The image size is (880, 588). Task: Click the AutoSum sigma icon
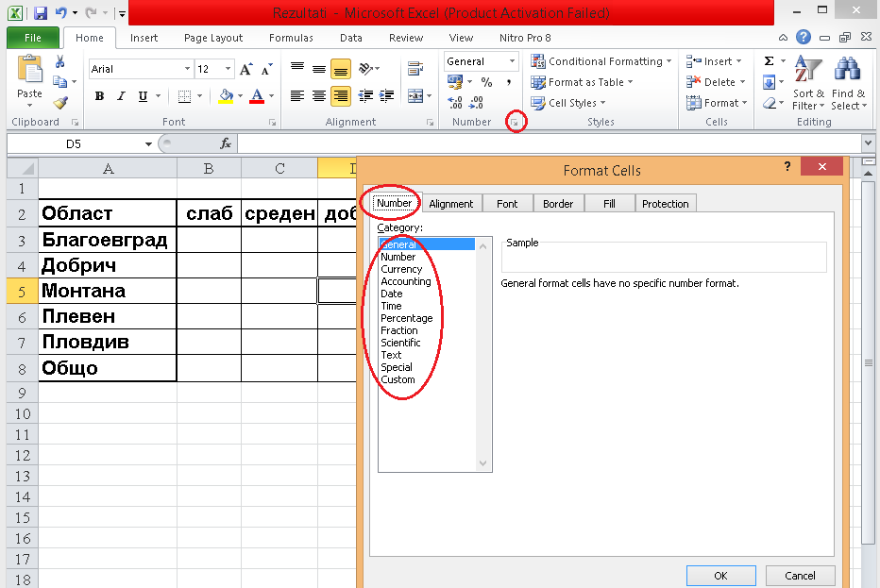[769, 61]
